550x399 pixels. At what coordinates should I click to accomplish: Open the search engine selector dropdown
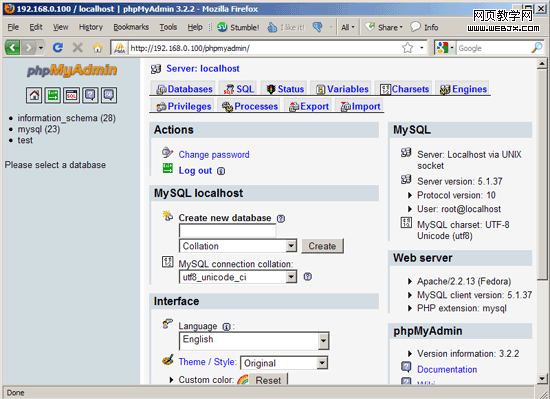(445, 48)
